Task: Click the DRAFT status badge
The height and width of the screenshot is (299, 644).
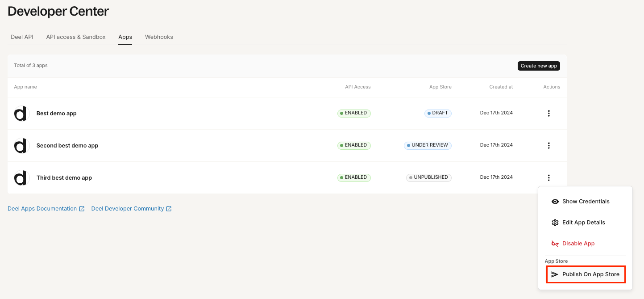Action: (x=438, y=113)
